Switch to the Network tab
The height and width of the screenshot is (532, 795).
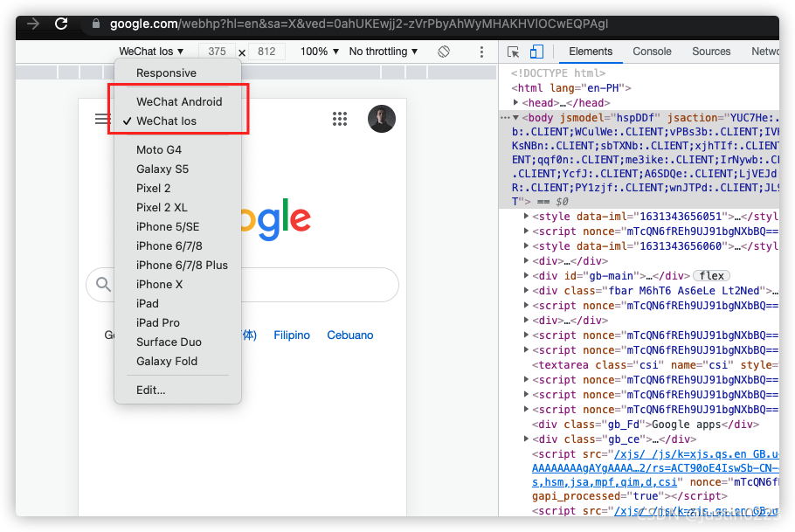click(764, 52)
